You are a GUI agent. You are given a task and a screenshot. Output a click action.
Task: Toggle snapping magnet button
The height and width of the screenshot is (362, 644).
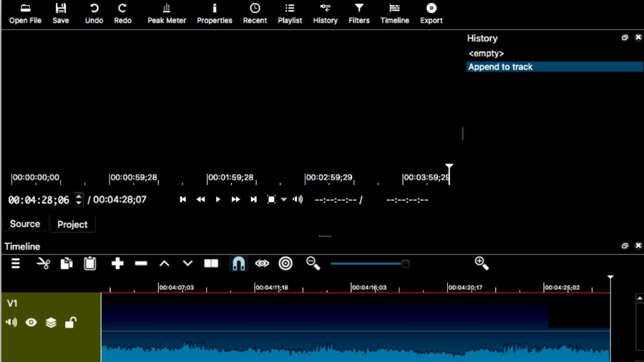(238, 263)
